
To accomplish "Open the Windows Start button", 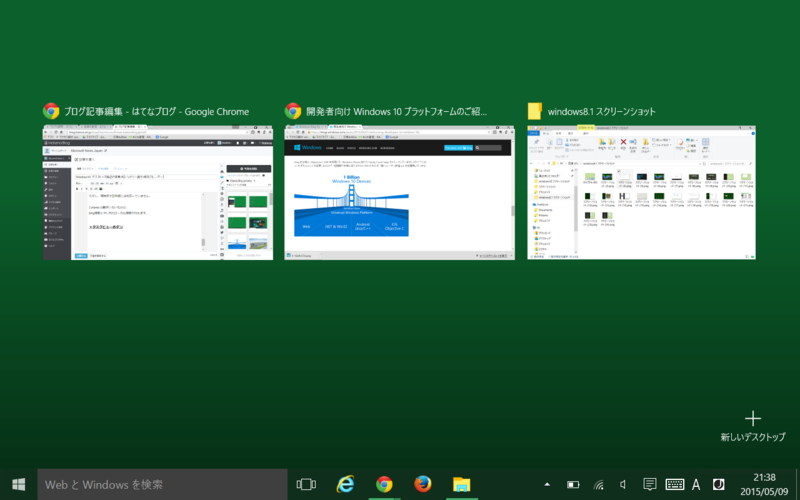I will pyautogui.click(x=18, y=484).
